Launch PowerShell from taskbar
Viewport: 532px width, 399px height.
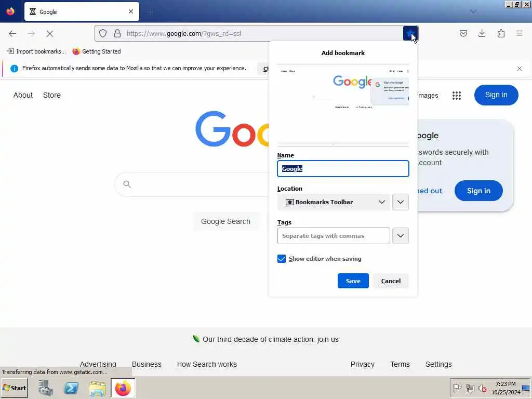click(71, 388)
